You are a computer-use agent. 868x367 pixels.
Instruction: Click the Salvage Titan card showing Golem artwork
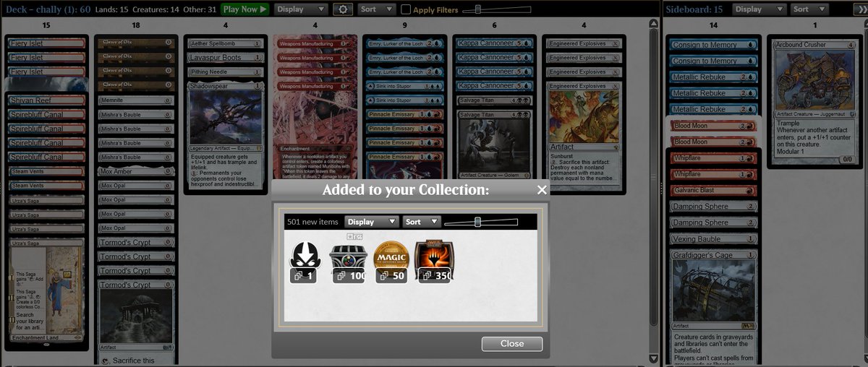click(x=494, y=144)
